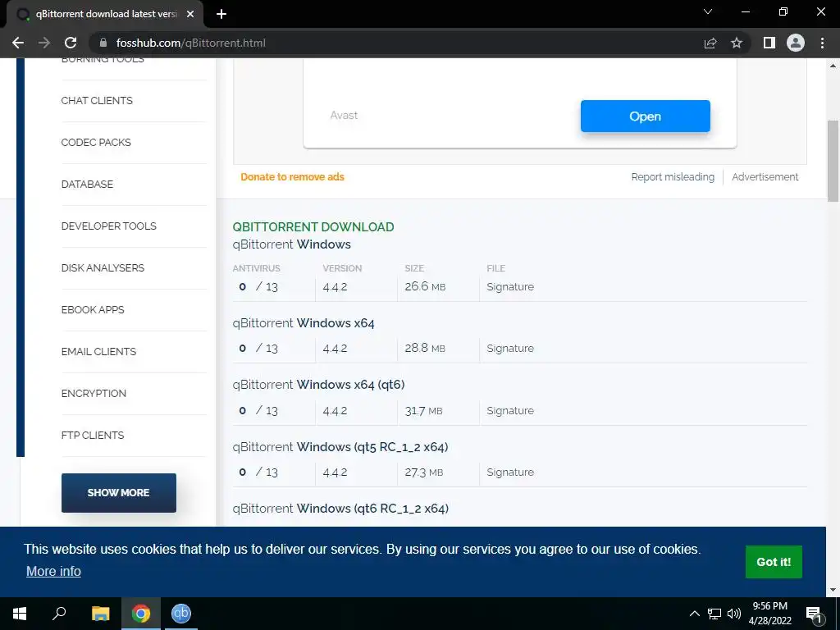This screenshot has height=630, width=840.
Task: Open Signature for 27.3 MB file
Action: (510, 472)
